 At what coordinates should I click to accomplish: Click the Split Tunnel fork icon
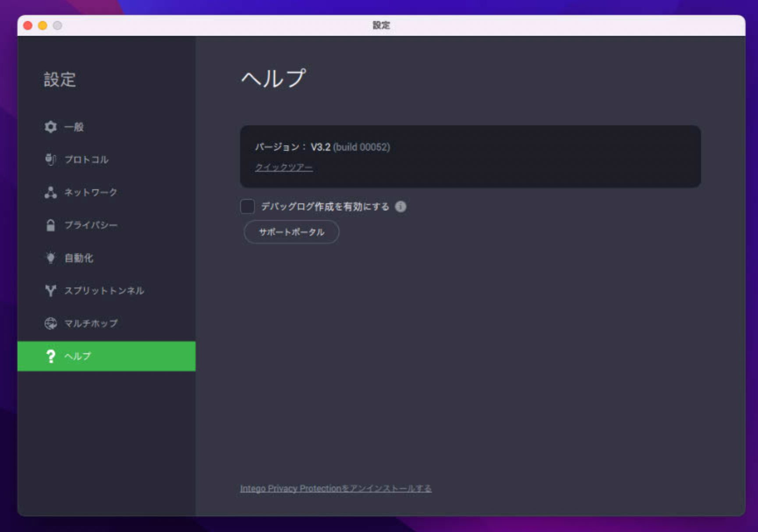pyautogui.click(x=51, y=291)
